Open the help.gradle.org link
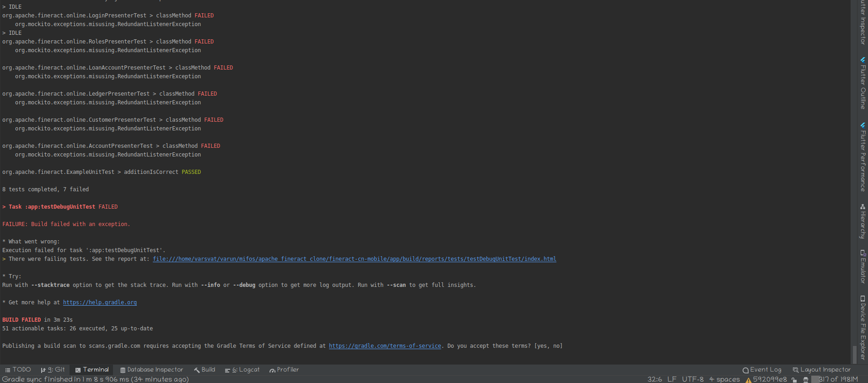The width and height of the screenshot is (868, 383). pyautogui.click(x=100, y=302)
